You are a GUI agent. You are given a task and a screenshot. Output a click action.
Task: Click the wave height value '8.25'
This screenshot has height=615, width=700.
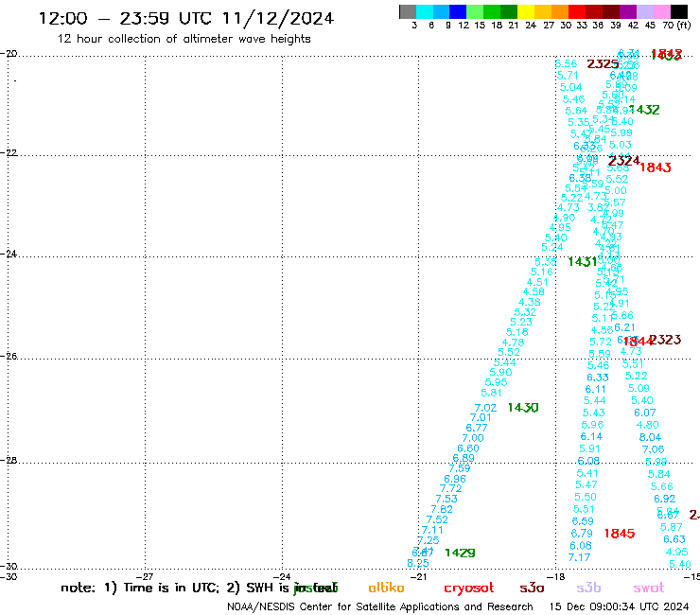418,563
